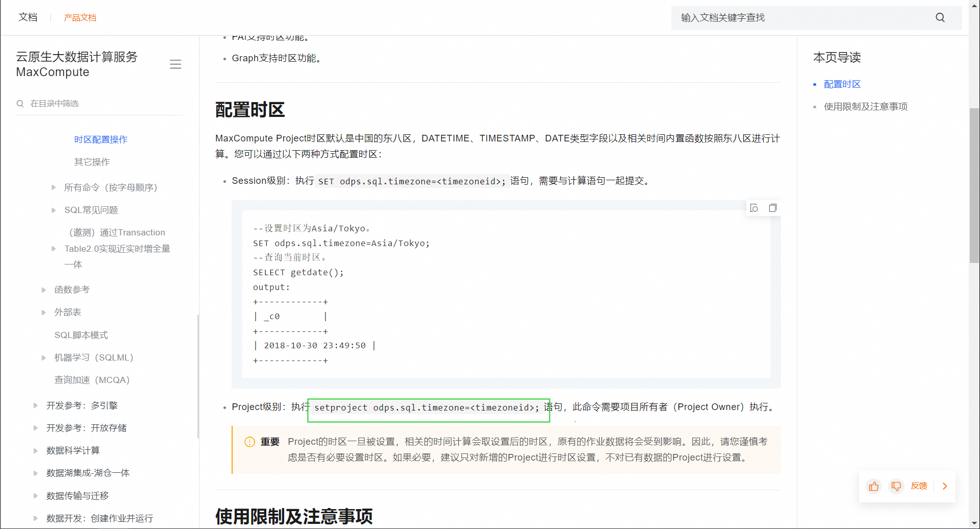Click the 配置时区 section heading
980x529 pixels.
250,110
